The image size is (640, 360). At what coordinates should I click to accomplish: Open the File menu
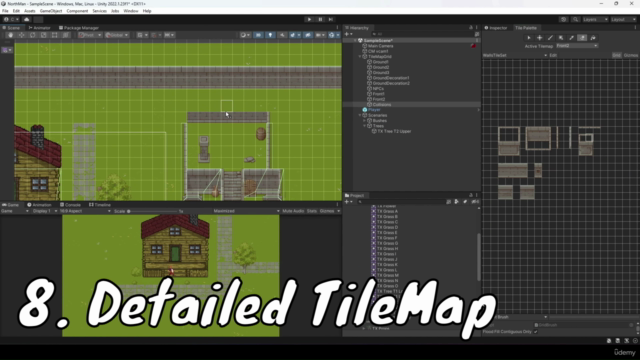[x=5, y=11]
